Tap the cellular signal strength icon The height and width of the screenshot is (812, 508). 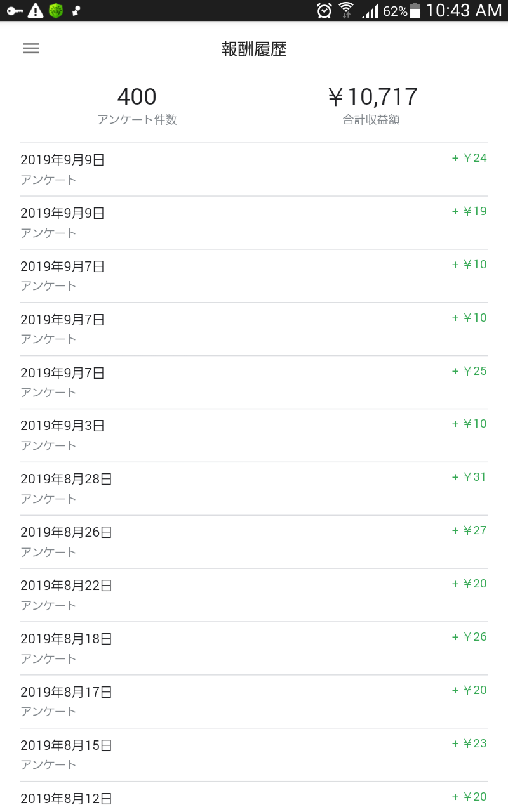point(370,11)
